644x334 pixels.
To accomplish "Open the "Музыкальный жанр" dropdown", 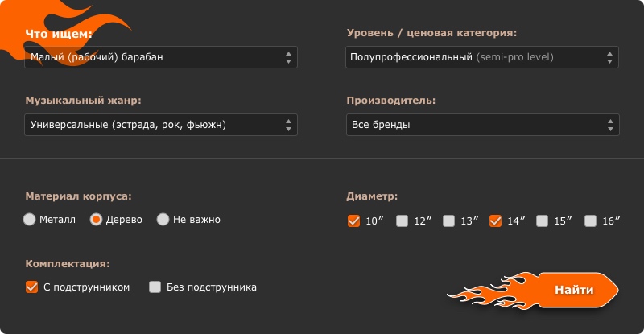I will point(161,125).
